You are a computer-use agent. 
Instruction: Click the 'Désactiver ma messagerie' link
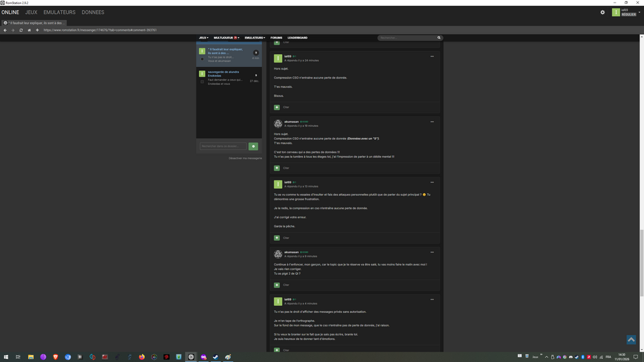tap(245, 158)
